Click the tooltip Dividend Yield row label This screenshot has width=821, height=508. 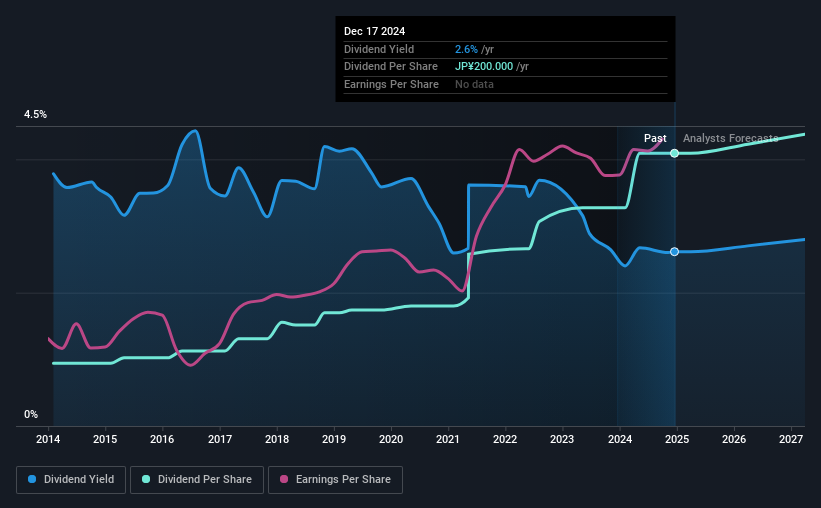(x=379, y=49)
